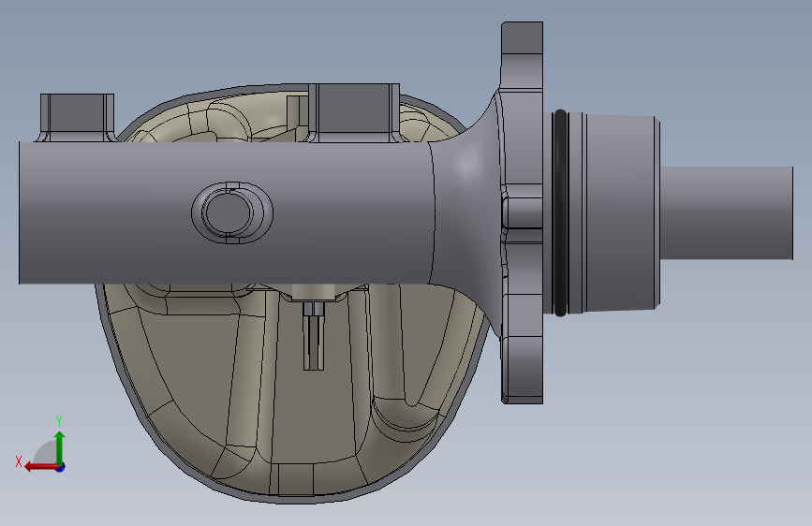This screenshot has height=526, width=812.
Task: Select the narrow shaft at the right end
Action: (x=727, y=212)
